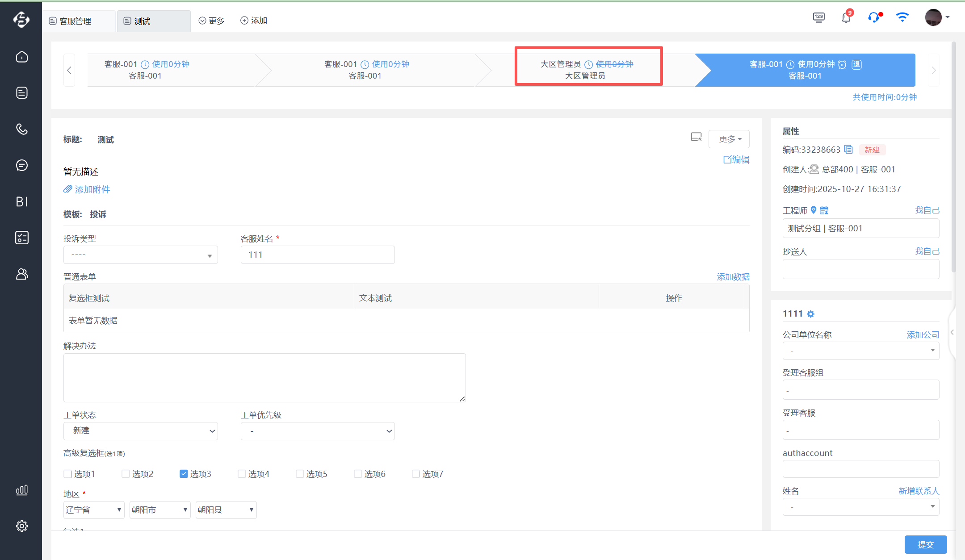Click the gear icon beside 1111

click(x=810, y=314)
